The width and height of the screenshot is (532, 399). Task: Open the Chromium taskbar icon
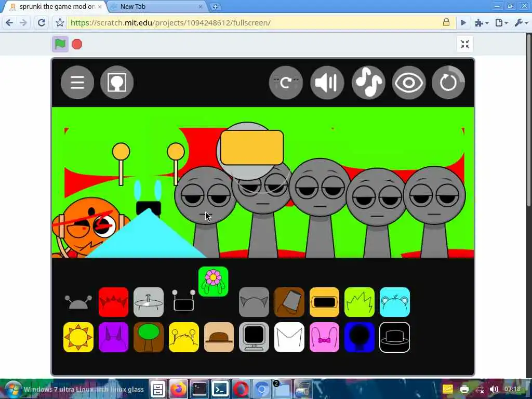pos(262,389)
